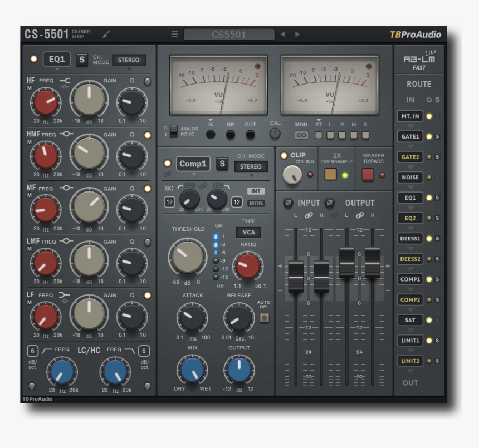The height and width of the screenshot is (448, 479).
Task: Select the DEESS1 route module
Action: pyautogui.click(x=410, y=238)
